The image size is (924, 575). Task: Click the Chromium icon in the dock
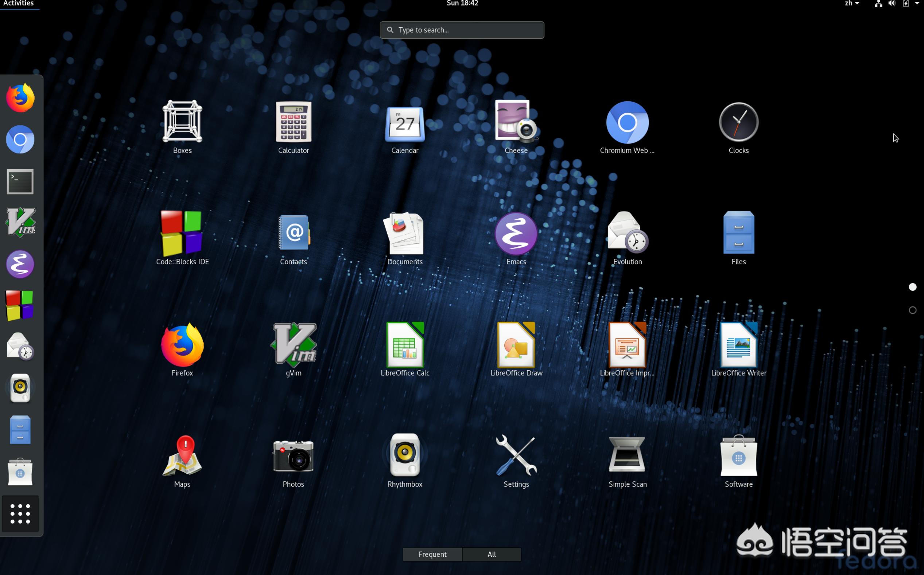pos(20,140)
